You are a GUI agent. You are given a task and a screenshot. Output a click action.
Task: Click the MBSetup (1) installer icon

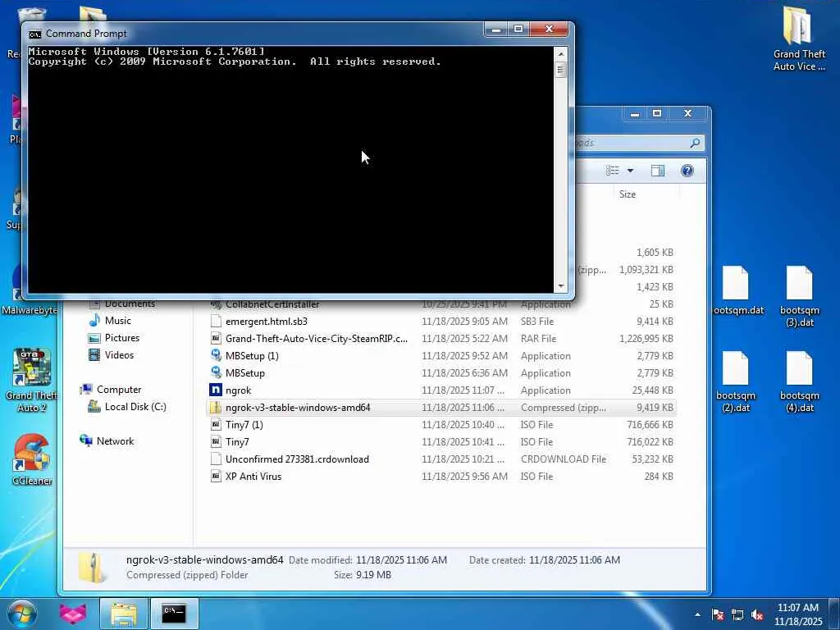pyautogui.click(x=216, y=356)
